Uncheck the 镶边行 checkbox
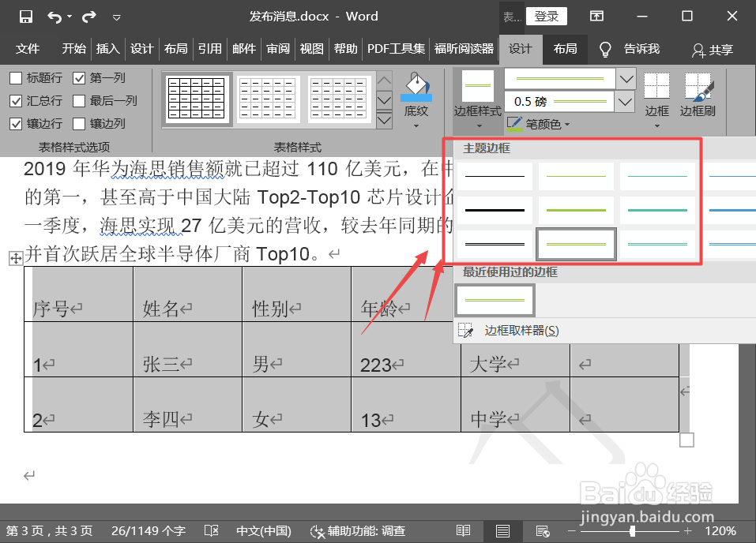Screen dimensions: 756x543 tap(16, 124)
